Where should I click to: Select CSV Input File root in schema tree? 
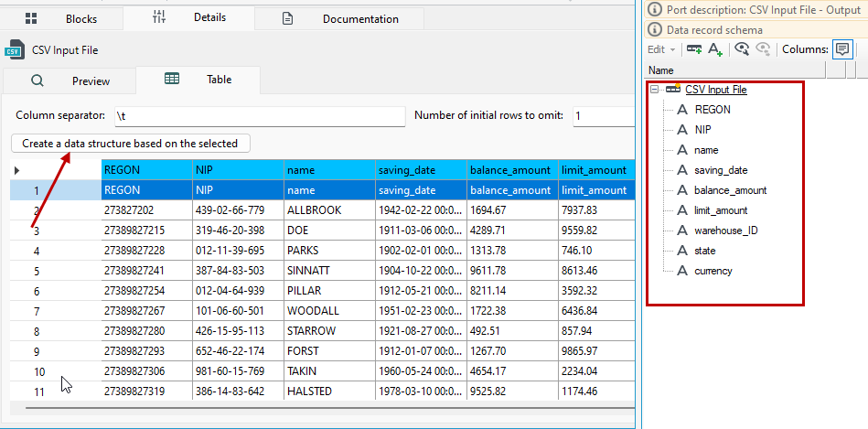coord(716,89)
